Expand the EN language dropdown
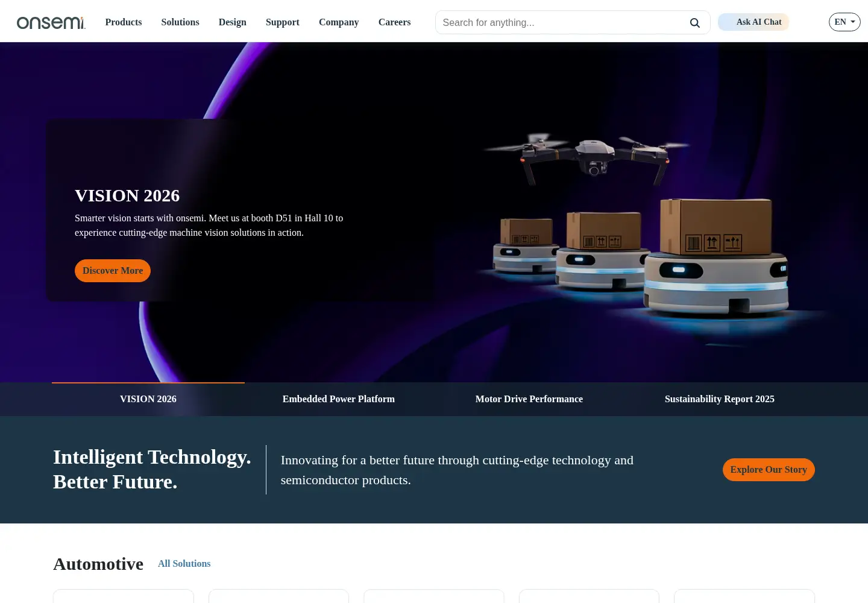868x603 pixels. coord(844,22)
